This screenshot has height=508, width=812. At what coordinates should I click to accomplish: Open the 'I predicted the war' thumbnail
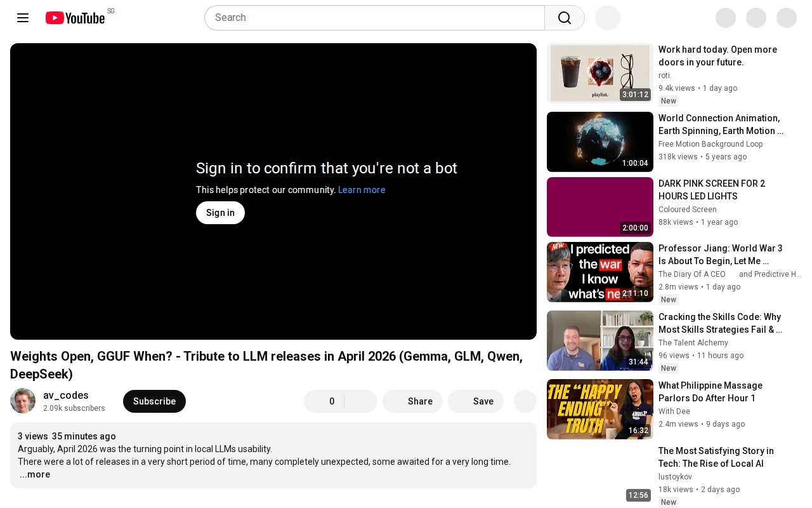600,272
